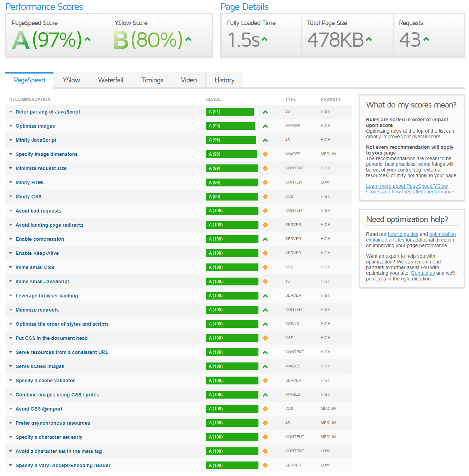Click the Contact us link
The width and height of the screenshot is (469, 476).
(423, 273)
